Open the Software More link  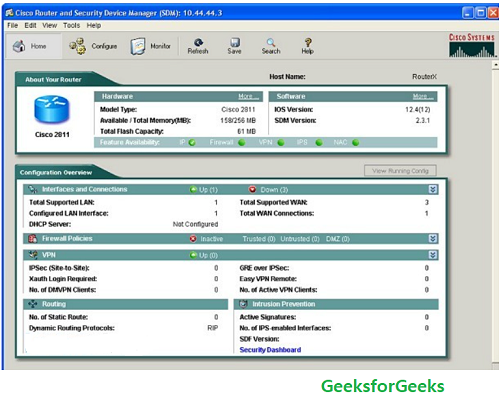click(423, 96)
